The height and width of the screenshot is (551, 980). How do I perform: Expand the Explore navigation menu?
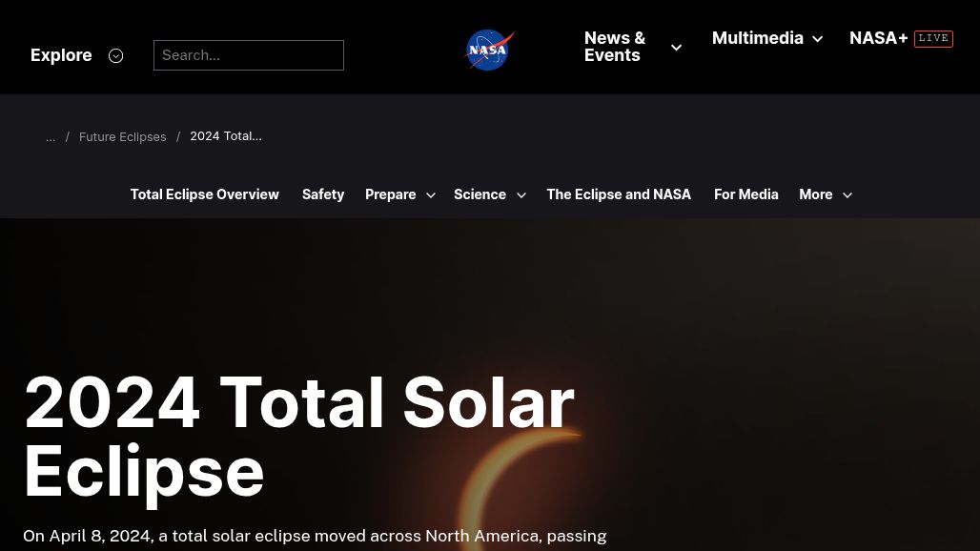[61, 55]
